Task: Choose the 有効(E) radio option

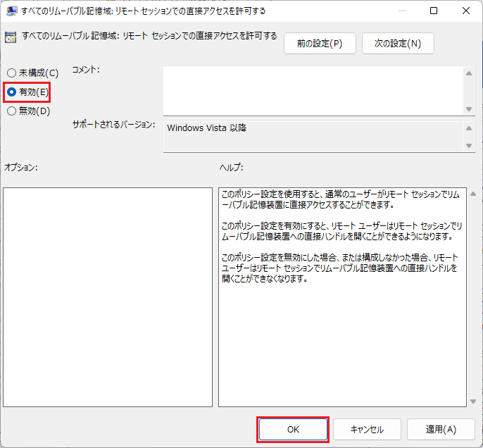Action: 11,92
